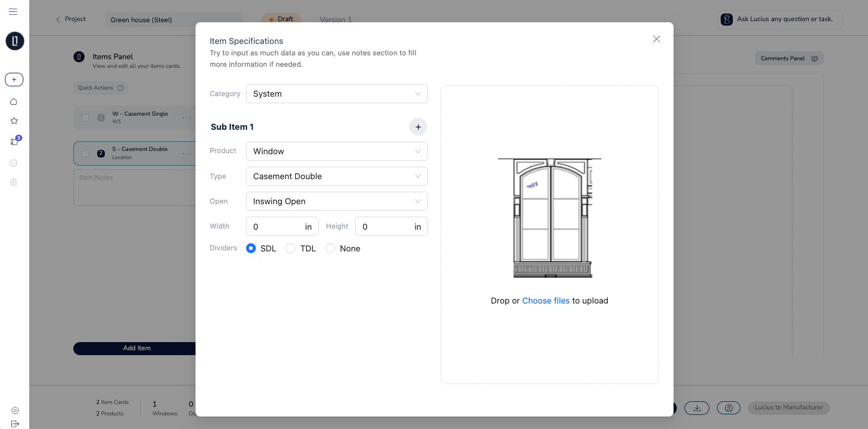This screenshot has height=429, width=868.
Task: Click the Width input field
Action: click(x=276, y=226)
